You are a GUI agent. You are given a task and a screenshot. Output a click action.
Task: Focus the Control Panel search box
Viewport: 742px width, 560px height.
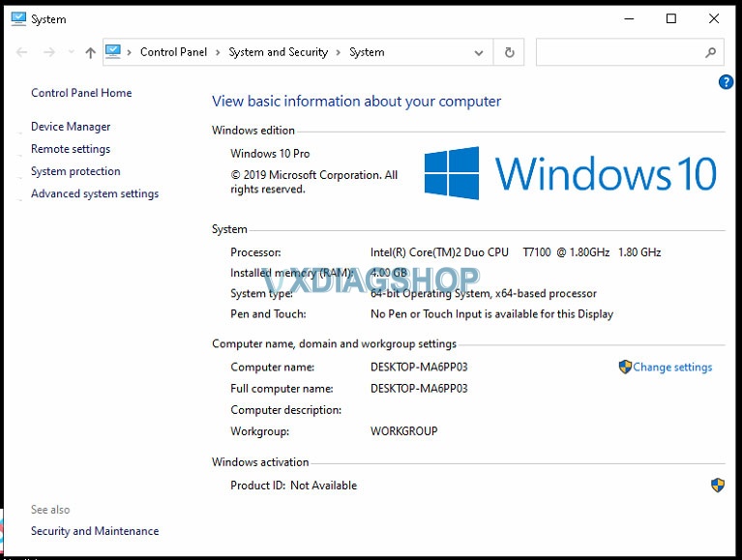[x=630, y=52]
